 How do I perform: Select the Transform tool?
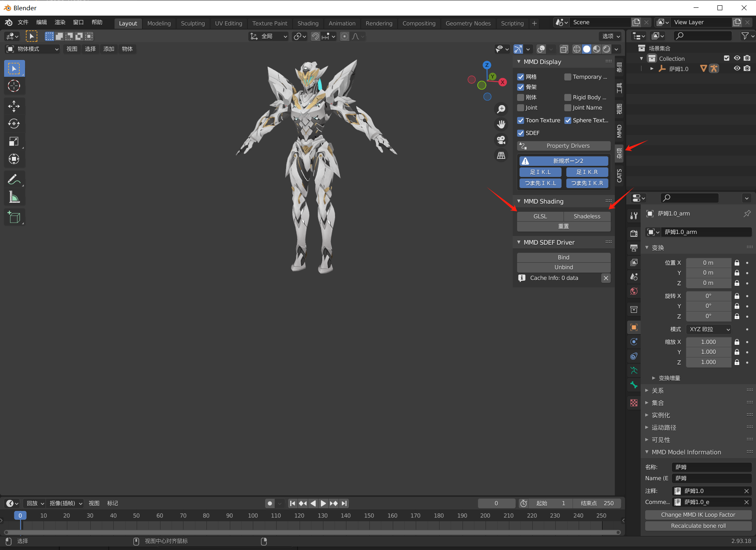coord(14,159)
